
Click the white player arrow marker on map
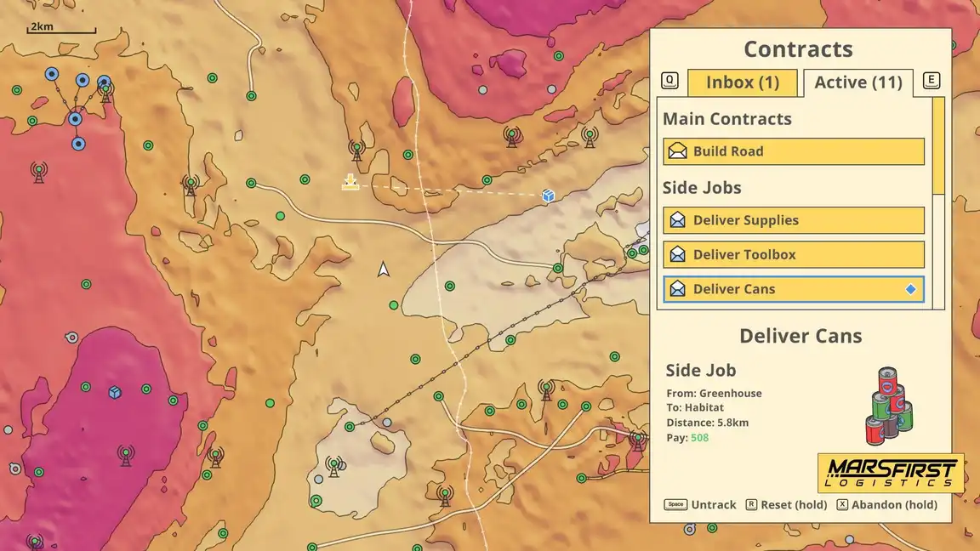tap(384, 270)
